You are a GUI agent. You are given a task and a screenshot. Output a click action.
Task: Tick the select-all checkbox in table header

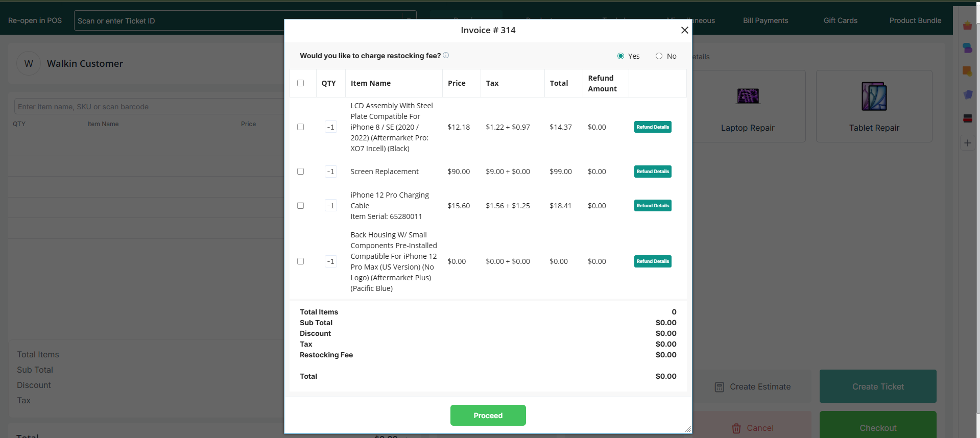pyautogui.click(x=300, y=83)
